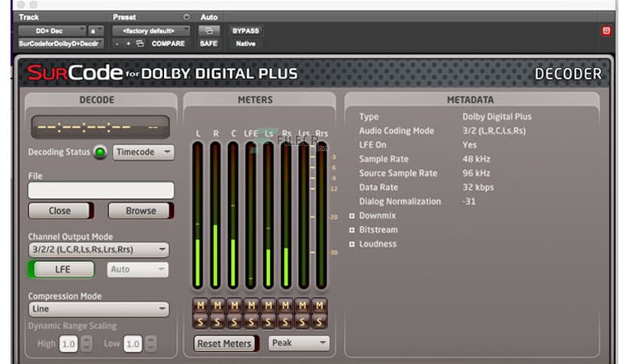This screenshot has height=364, width=629.
Task: Expand the Bitstream metadata section
Action: point(352,230)
